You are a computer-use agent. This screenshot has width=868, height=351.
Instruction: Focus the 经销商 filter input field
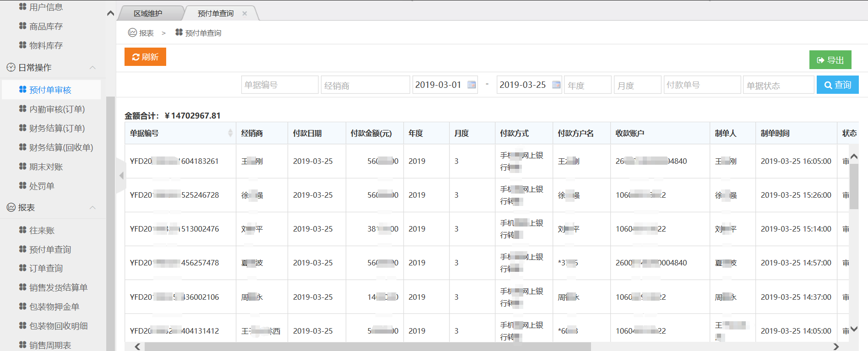pos(365,85)
